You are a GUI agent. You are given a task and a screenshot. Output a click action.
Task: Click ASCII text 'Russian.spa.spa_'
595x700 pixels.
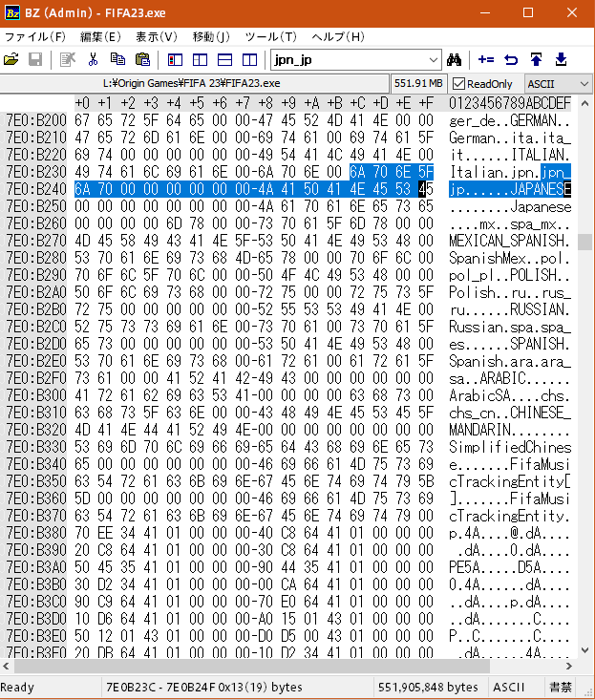point(510,327)
